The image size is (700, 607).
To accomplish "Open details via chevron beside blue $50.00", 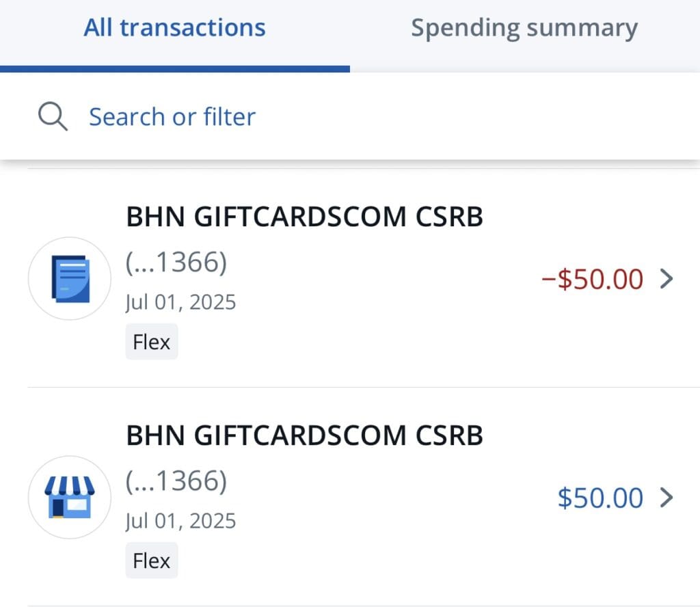I will pos(667,498).
